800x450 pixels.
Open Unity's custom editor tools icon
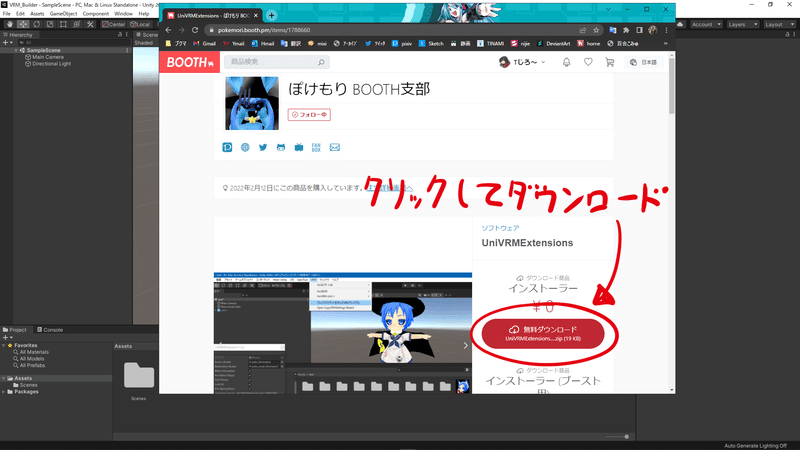point(90,24)
